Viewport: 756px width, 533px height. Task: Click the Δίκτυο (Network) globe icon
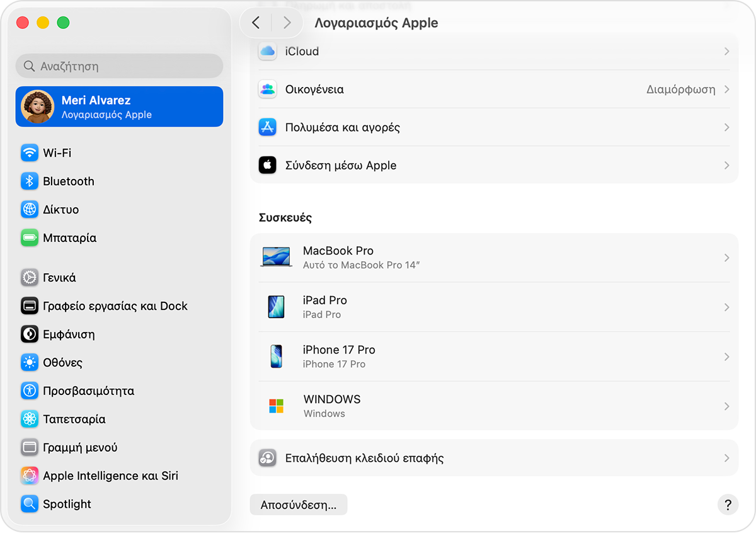30,209
